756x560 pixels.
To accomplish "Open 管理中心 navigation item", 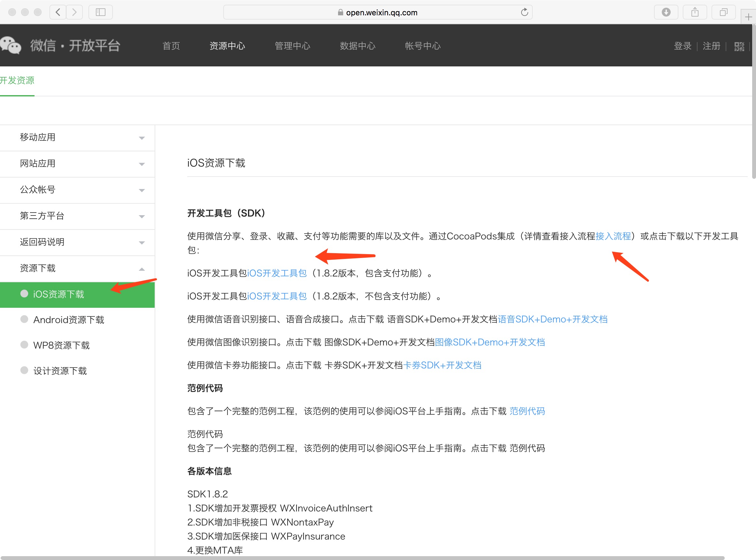I will click(292, 46).
